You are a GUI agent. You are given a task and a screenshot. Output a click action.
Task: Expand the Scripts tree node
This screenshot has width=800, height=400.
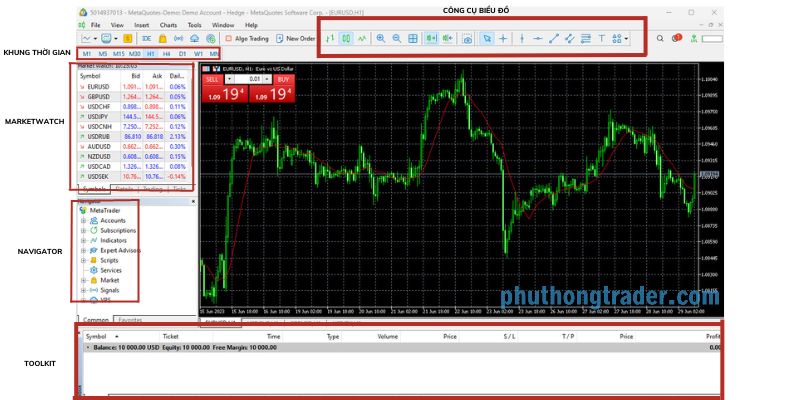coord(84,260)
